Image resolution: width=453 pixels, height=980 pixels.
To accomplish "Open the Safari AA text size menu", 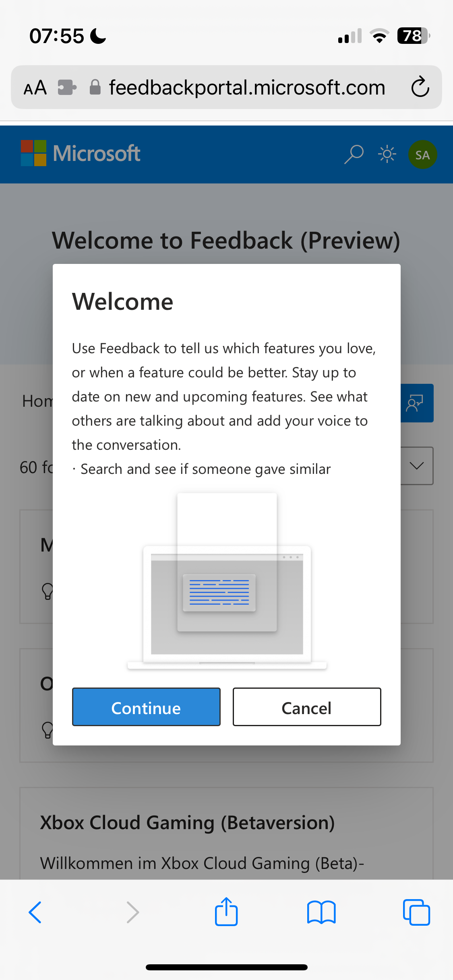I will (35, 87).
